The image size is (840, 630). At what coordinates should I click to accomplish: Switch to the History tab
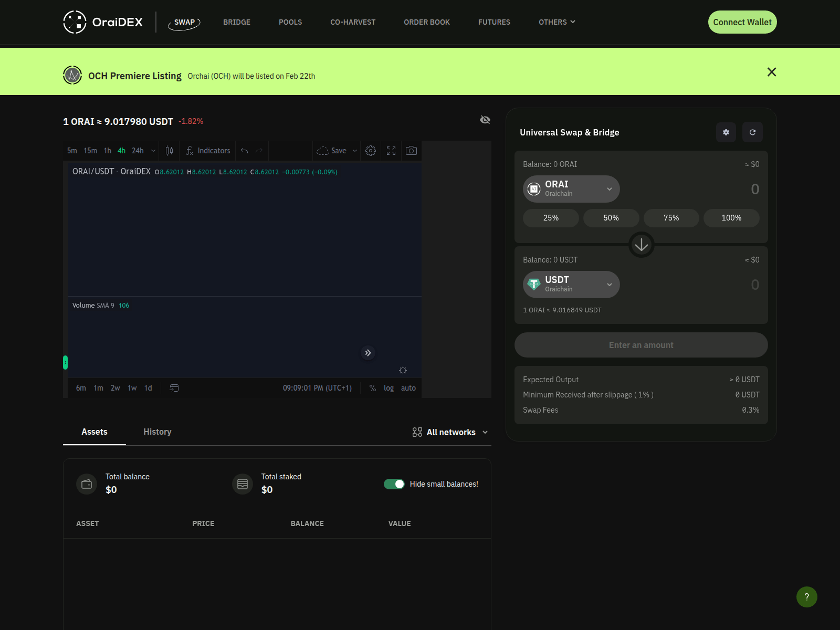click(x=157, y=432)
